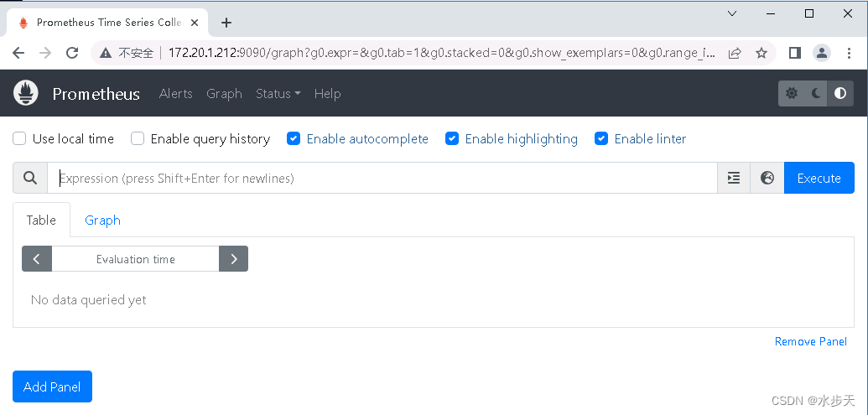Select the Table tab
The height and width of the screenshot is (415, 868).
click(42, 220)
